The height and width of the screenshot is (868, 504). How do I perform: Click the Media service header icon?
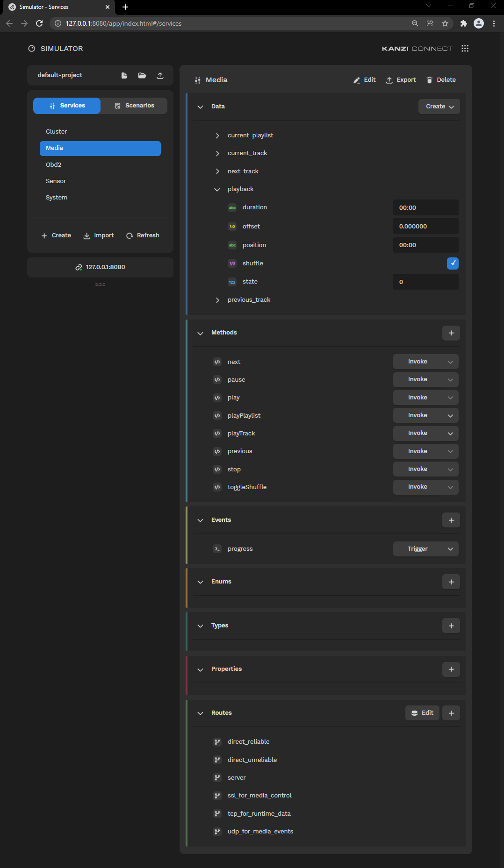[198, 80]
